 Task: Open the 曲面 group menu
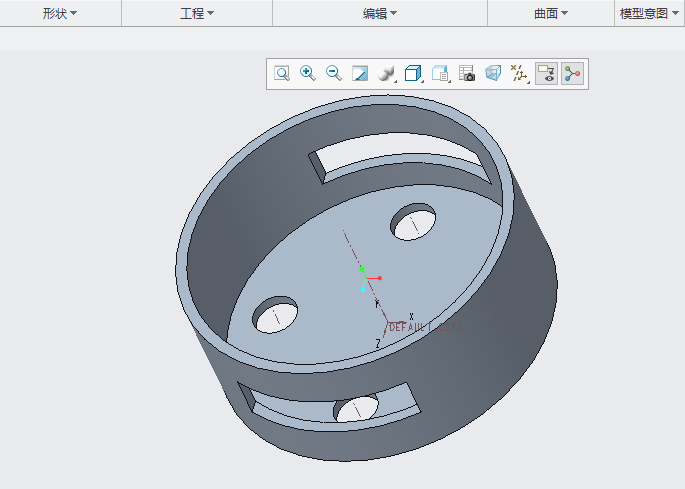[551, 14]
